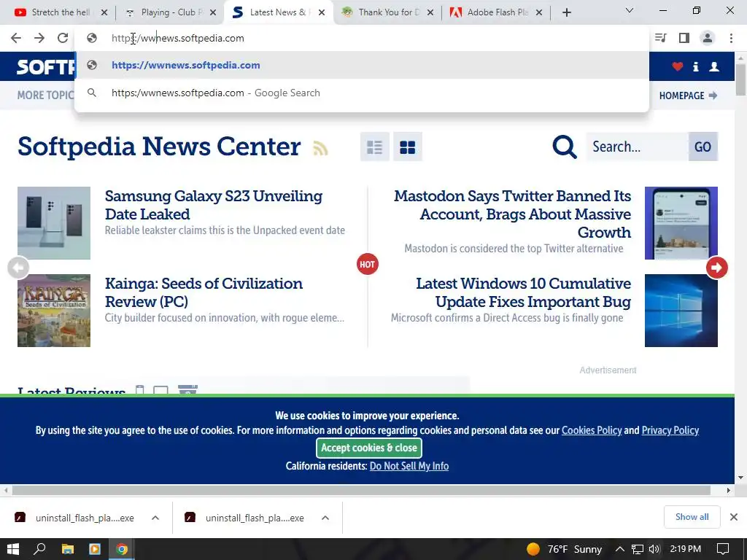Open the Privacy Policy link
The width and height of the screenshot is (747, 560).
(670, 430)
